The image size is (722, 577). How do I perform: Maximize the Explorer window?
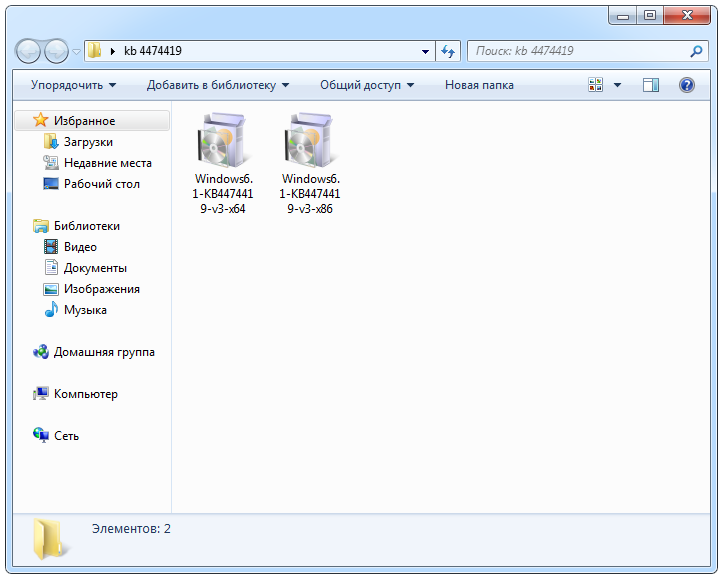650,16
